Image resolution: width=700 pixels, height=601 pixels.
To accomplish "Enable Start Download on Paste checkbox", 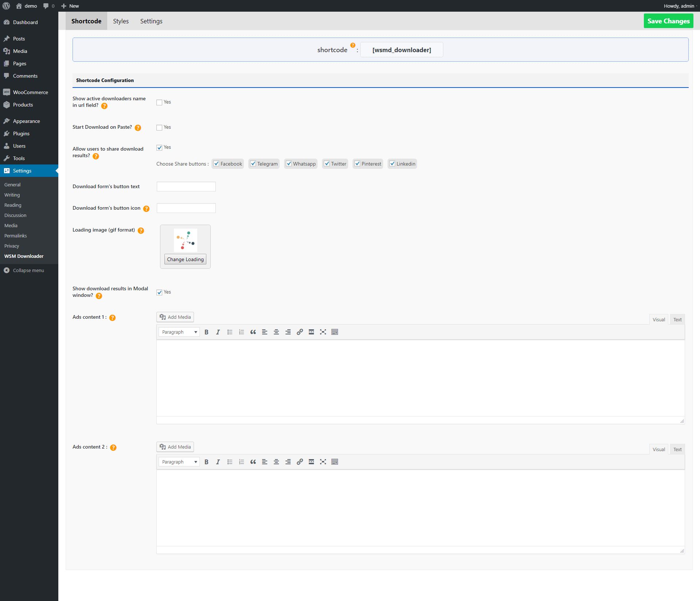I will [159, 128].
